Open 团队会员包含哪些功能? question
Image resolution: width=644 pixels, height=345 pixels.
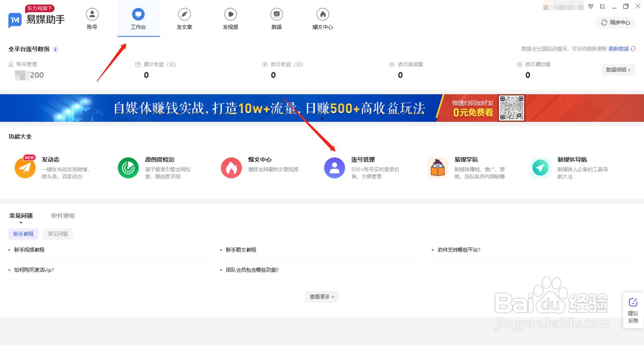(x=252, y=270)
